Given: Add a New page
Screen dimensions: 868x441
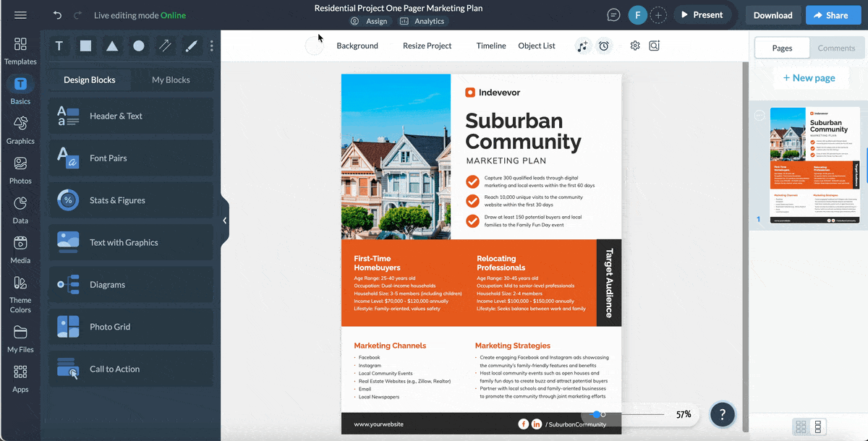Looking at the screenshot, I should [809, 78].
